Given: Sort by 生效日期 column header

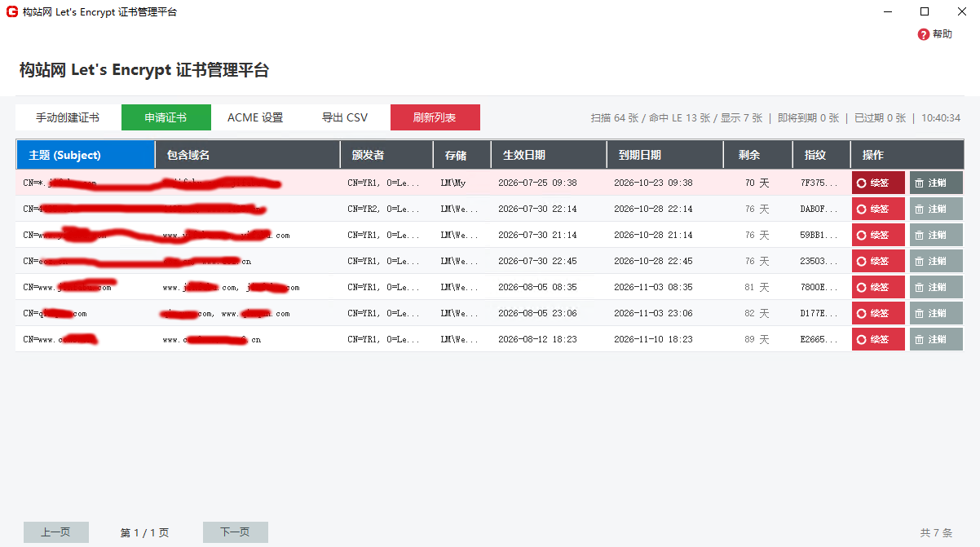Looking at the screenshot, I should coord(549,155).
